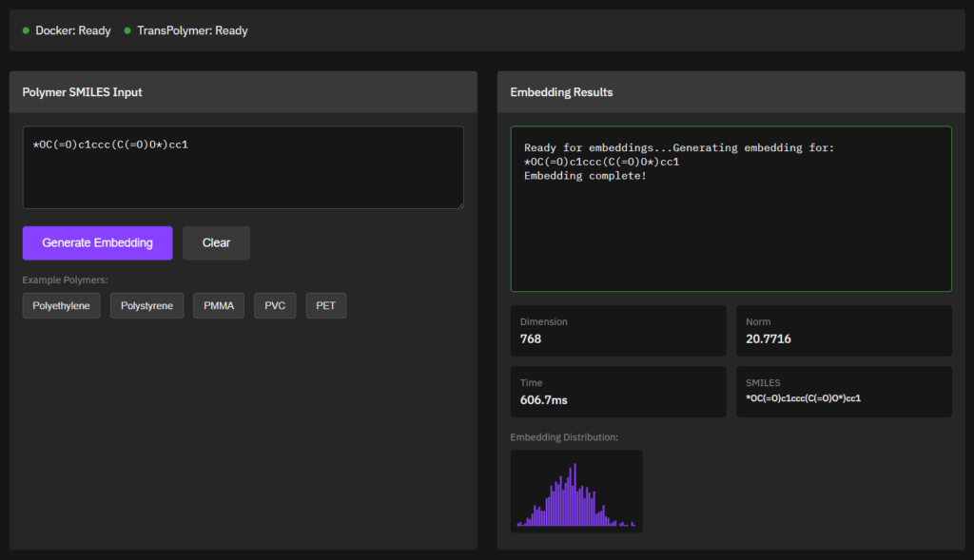
Task: Click the green Docker status dot
Action: pyautogui.click(x=26, y=31)
